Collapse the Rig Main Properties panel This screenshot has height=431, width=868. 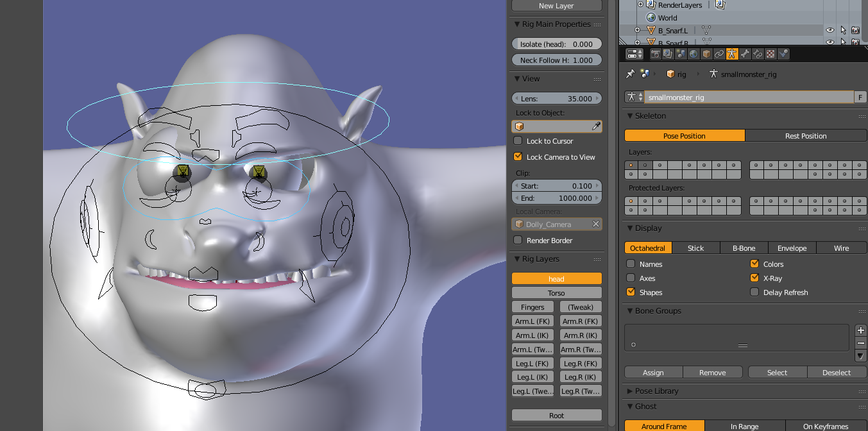[x=516, y=24]
